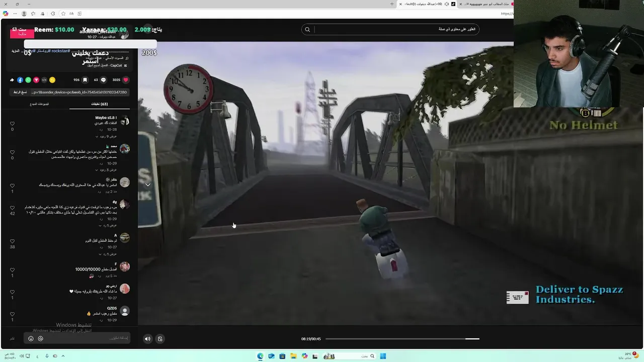Share the video to Facebook
The width and height of the screenshot is (644, 362).
click(20, 79)
